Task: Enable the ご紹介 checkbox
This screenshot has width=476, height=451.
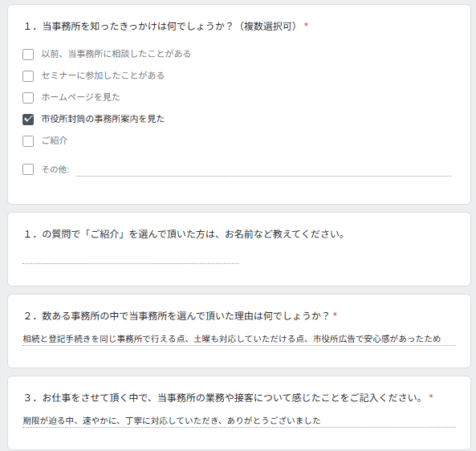Action: coord(28,141)
